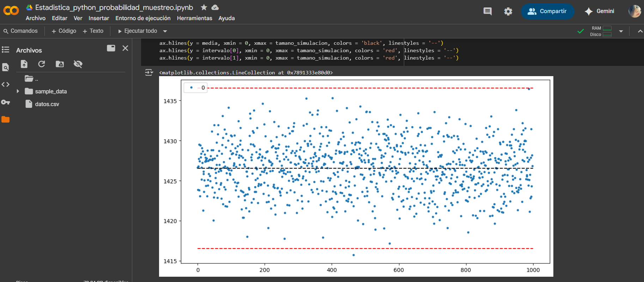This screenshot has height=282, width=644.
Task: Collapse the header with the up chevron
Action: 640,31
